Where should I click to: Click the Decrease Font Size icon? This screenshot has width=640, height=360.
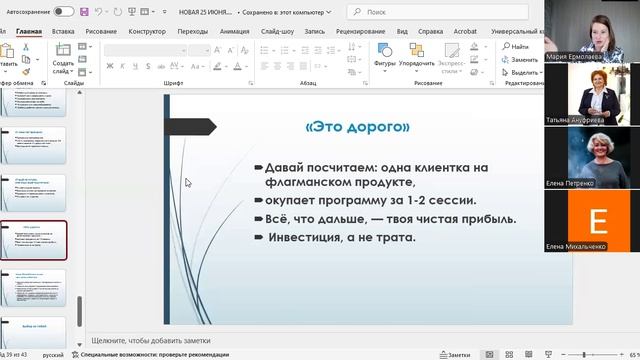pos(231,50)
